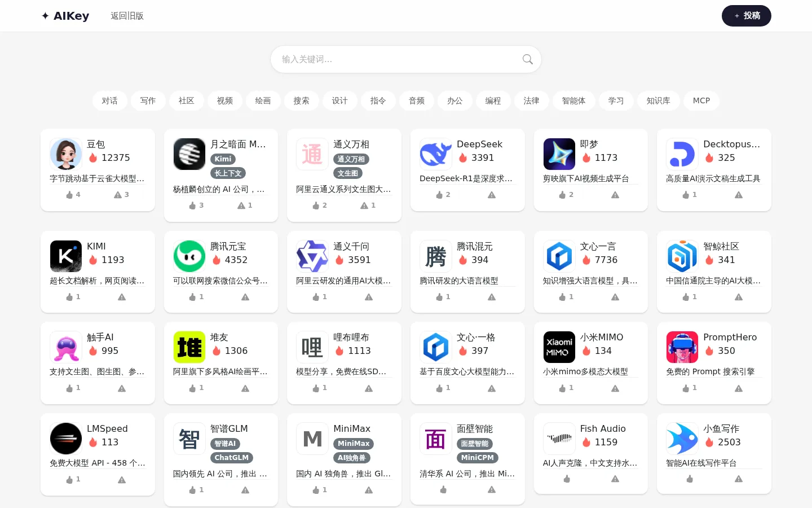Select the 智能体 category tab
Viewport: 812px width, 508px height.
574,100
